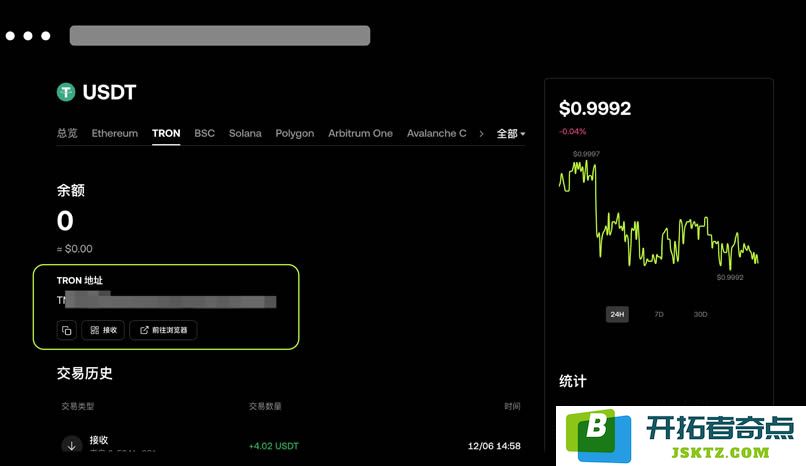The height and width of the screenshot is (466, 806).
Task: Choose the 7D chart range
Action: (659, 314)
